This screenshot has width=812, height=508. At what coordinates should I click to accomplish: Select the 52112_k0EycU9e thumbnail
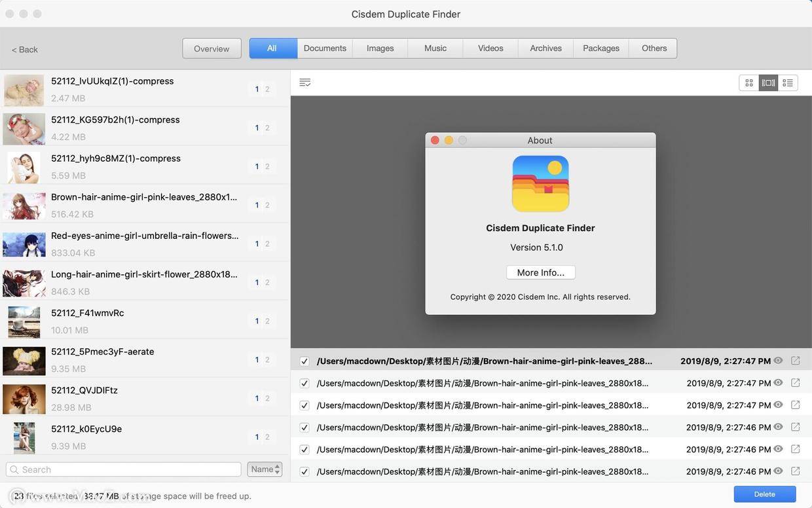[24, 438]
